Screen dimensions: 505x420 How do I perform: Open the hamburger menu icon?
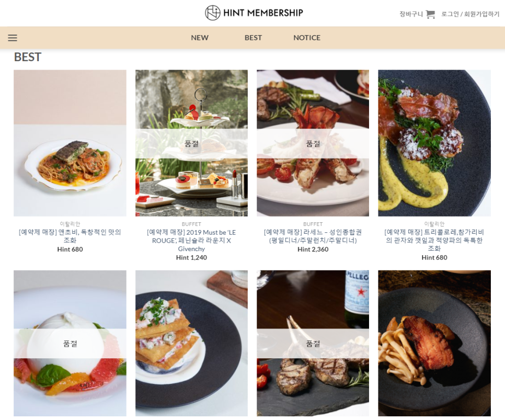tap(13, 38)
